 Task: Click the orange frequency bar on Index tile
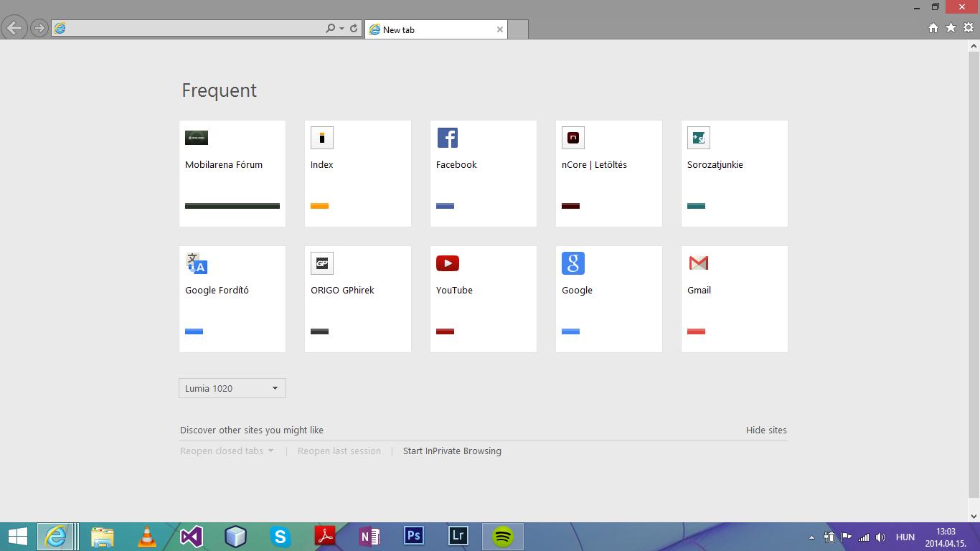coord(319,206)
